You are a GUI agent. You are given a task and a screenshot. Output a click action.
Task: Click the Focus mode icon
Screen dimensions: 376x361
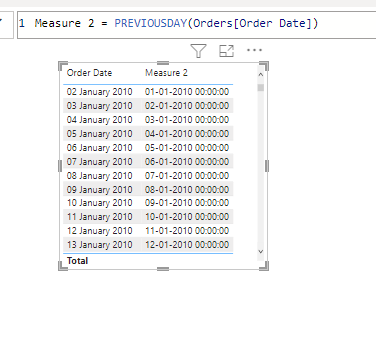coord(226,51)
